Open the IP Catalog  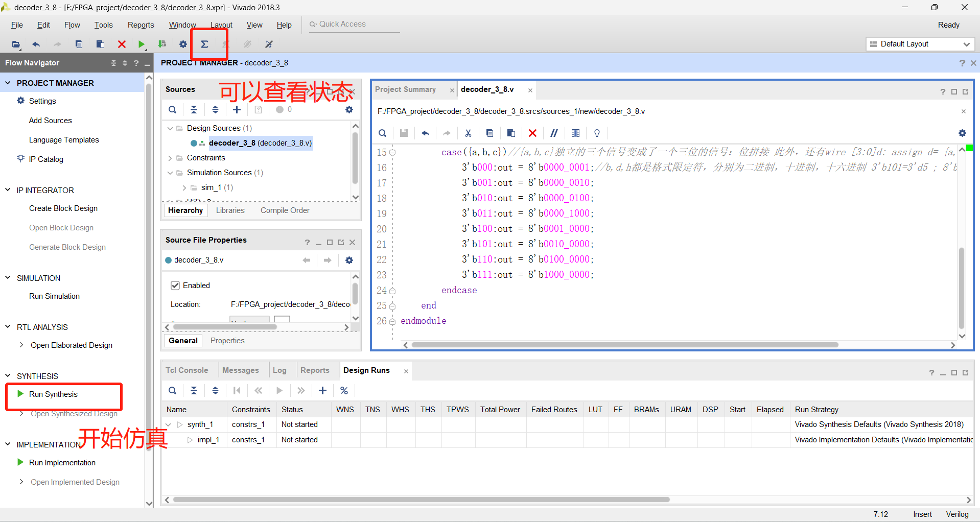(46, 159)
